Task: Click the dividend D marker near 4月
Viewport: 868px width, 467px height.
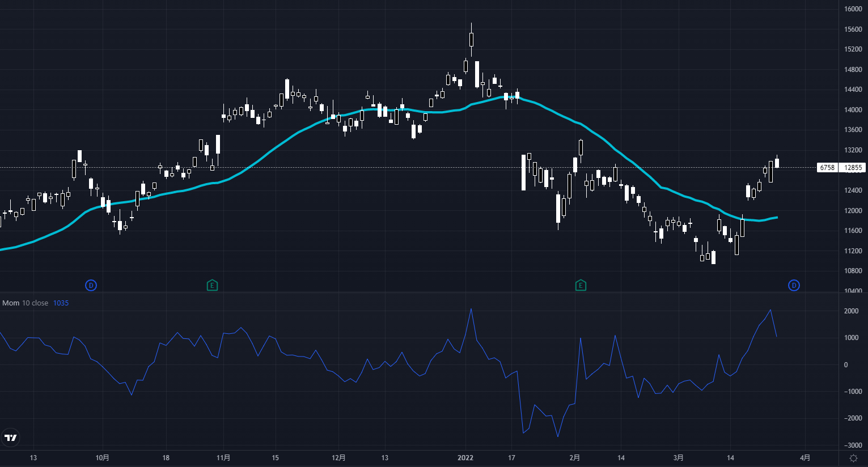Action: point(794,285)
